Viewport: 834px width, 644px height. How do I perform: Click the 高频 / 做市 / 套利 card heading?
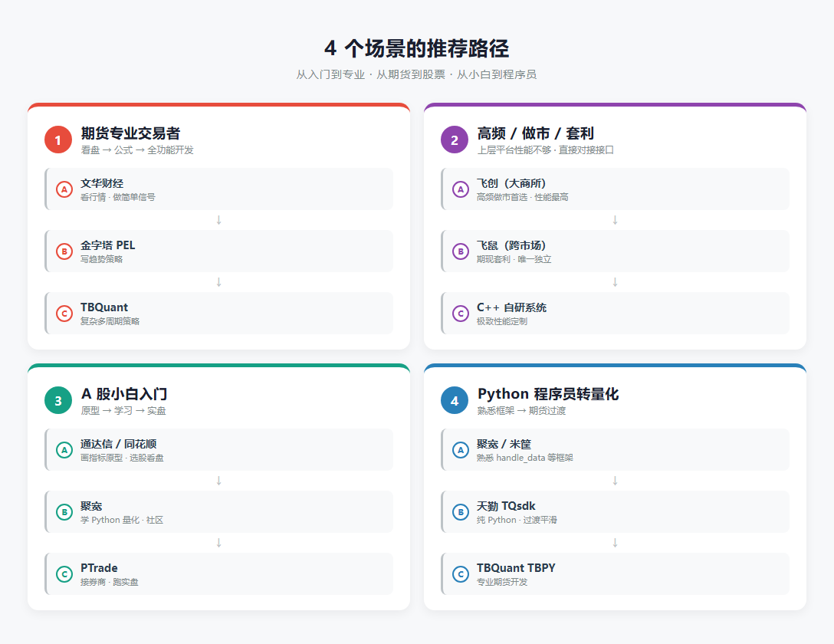(536, 133)
